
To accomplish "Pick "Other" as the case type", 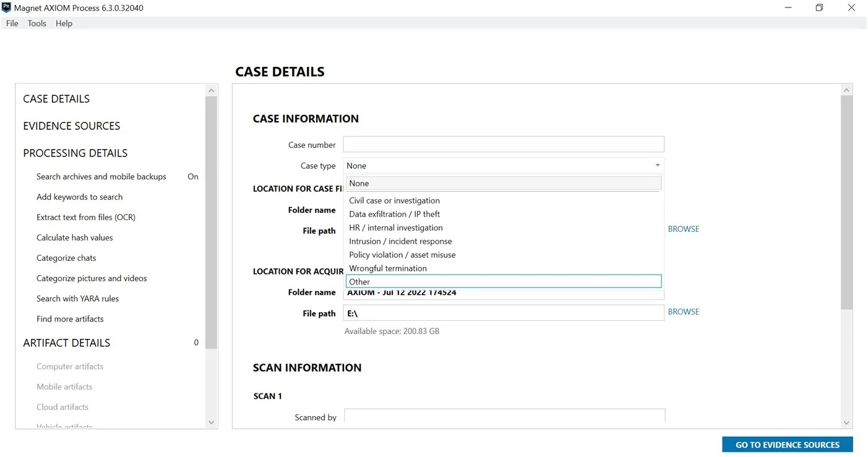I will coord(358,281).
